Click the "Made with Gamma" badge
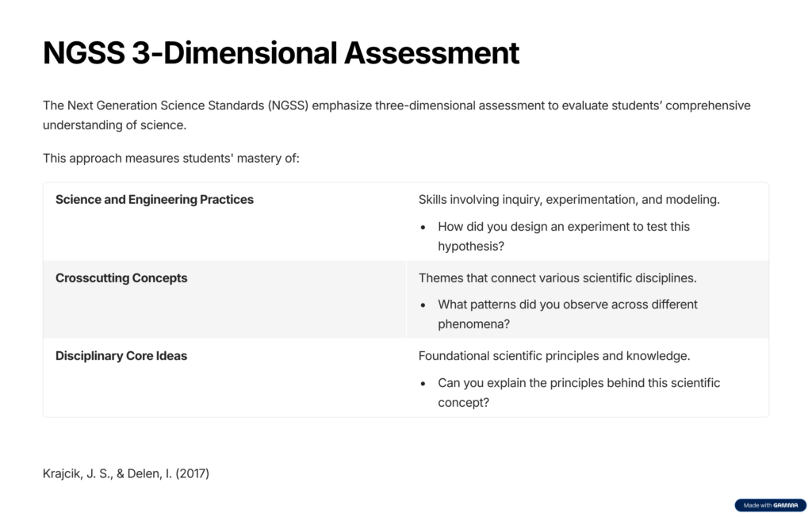 770,505
